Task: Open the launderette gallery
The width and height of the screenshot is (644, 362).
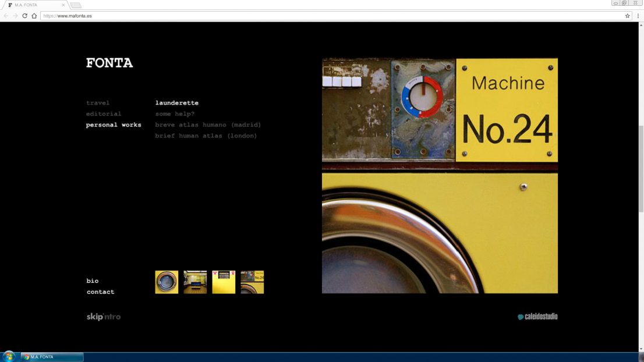Action: [176, 102]
